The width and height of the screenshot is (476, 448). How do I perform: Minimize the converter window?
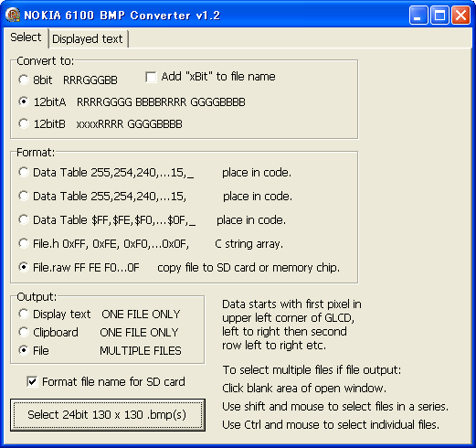(418, 15)
